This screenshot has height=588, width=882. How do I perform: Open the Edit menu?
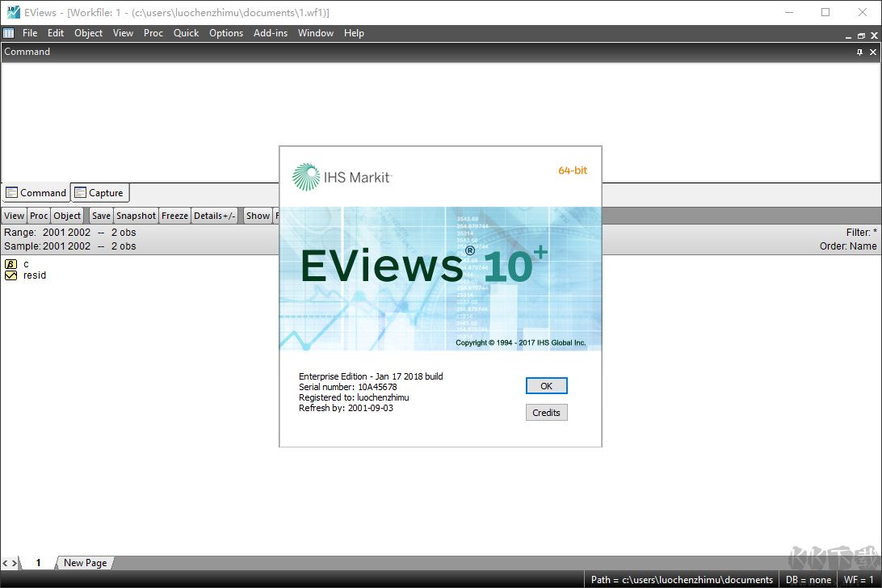pyautogui.click(x=56, y=33)
